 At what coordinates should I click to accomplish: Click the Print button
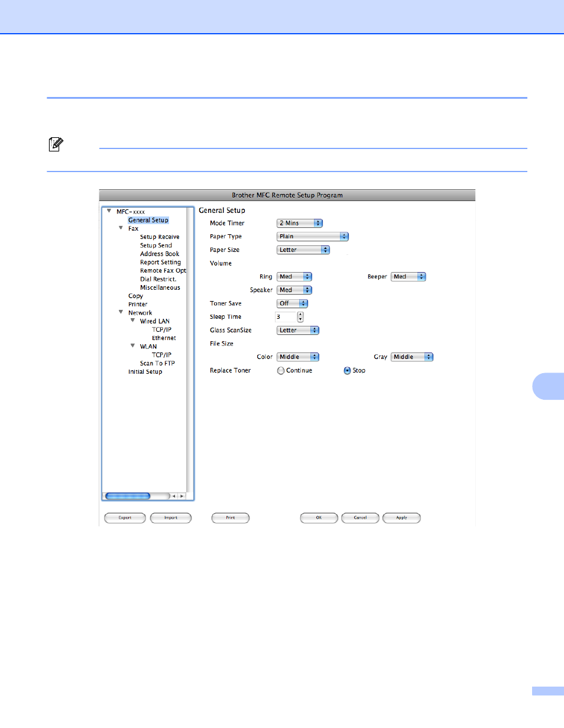231,517
